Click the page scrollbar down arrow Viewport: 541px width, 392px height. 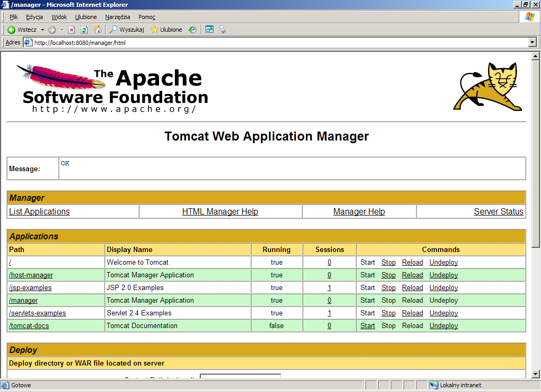536,374
